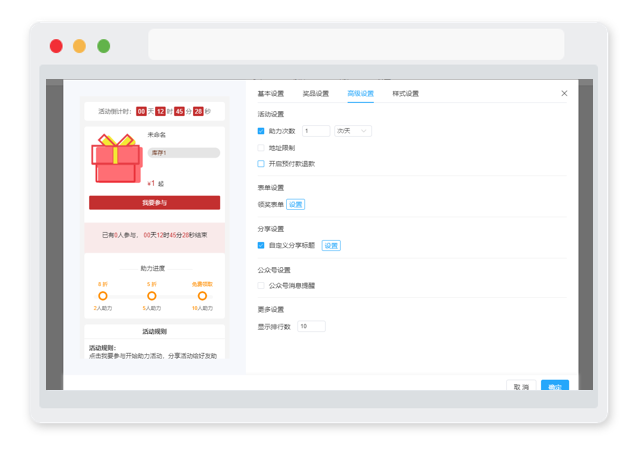
Task: Click the yellow window dot in browser frame
Action: (x=80, y=46)
